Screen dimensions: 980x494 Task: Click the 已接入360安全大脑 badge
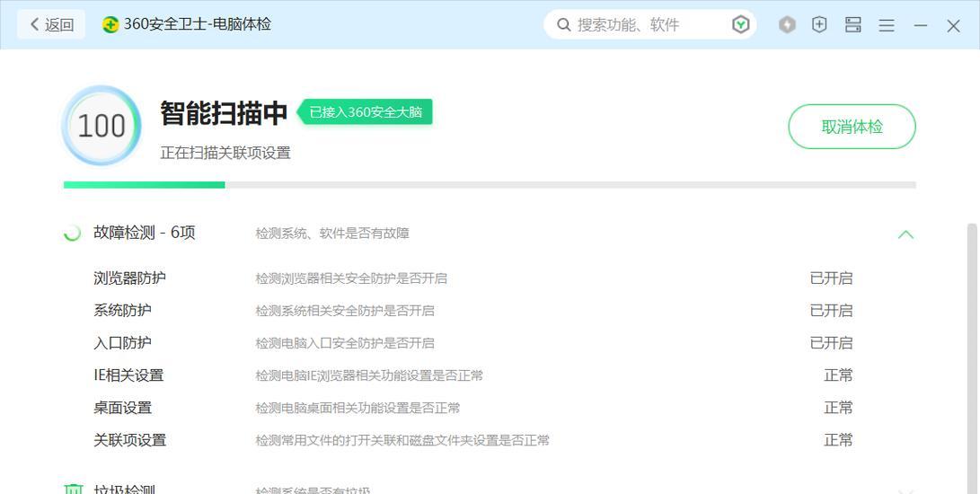[365, 112]
